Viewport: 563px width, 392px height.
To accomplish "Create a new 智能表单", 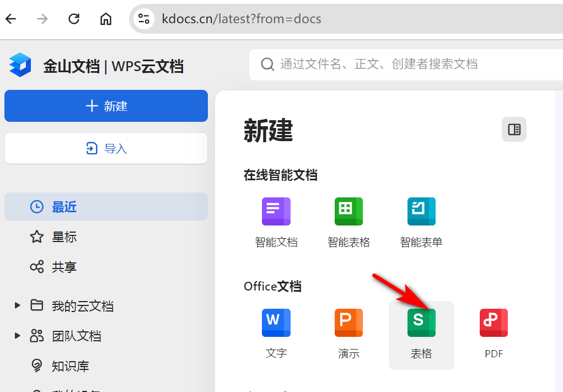I will (421, 223).
